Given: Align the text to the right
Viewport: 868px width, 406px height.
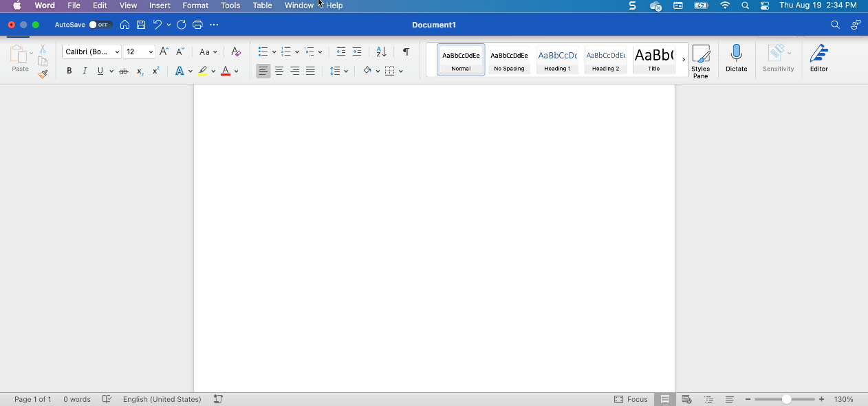Looking at the screenshot, I should coord(295,71).
